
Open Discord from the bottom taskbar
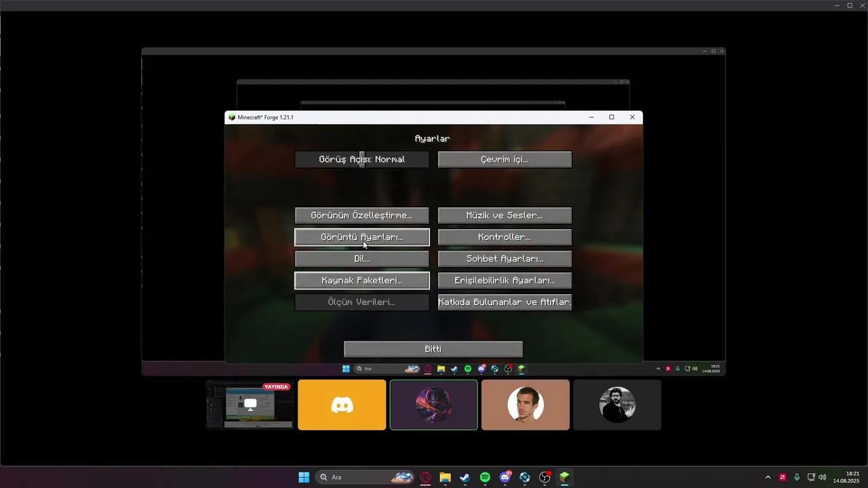[505, 477]
